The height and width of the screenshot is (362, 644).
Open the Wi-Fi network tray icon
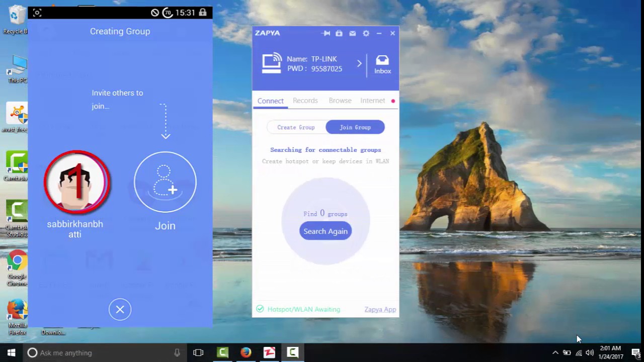point(579,353)
